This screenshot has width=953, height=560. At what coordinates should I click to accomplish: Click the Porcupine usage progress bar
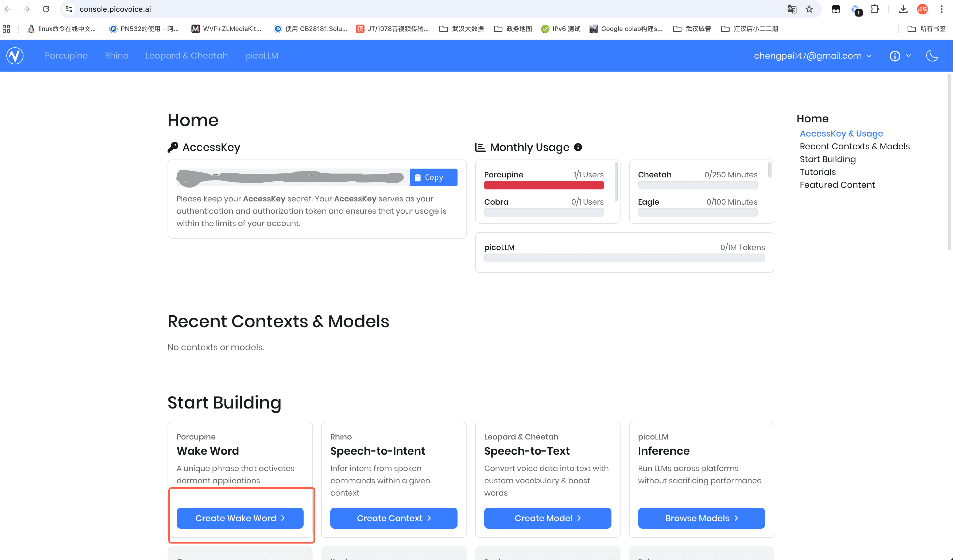pos(544,185)
